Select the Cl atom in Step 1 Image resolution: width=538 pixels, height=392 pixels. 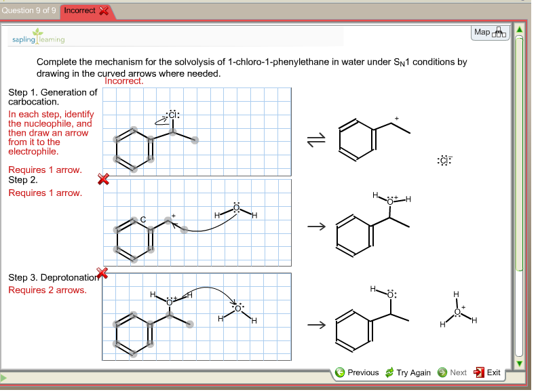coord(172,115)
